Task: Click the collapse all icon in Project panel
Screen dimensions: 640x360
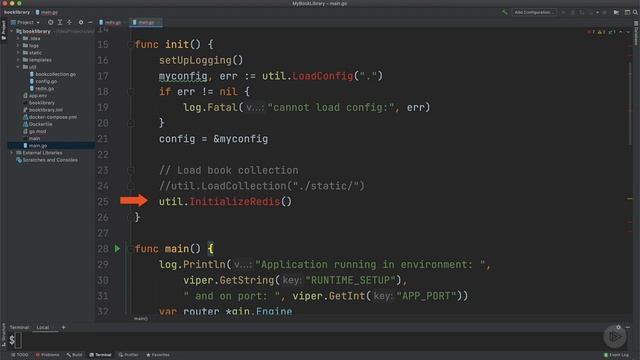Action: click(x=69, y=22)
